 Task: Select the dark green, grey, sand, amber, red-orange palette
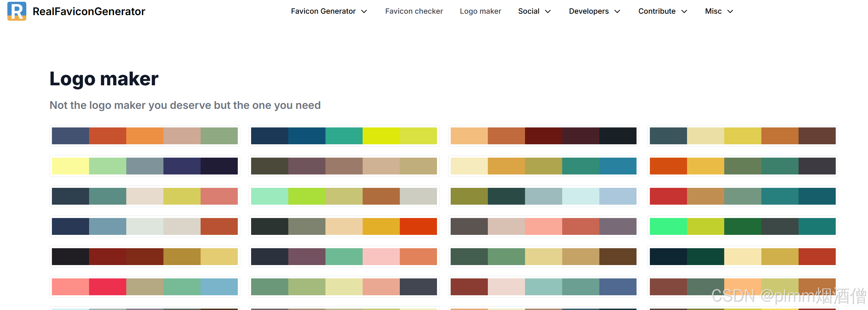coord(344,226)
